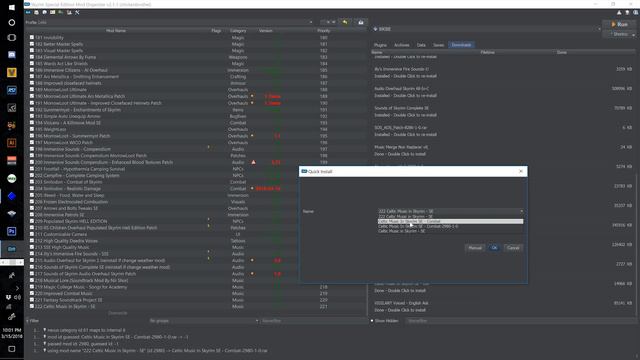The height and width of the screenshot is (360, 640).
Task: Open the Windows Start button
Action: click(x=12, y=7)
